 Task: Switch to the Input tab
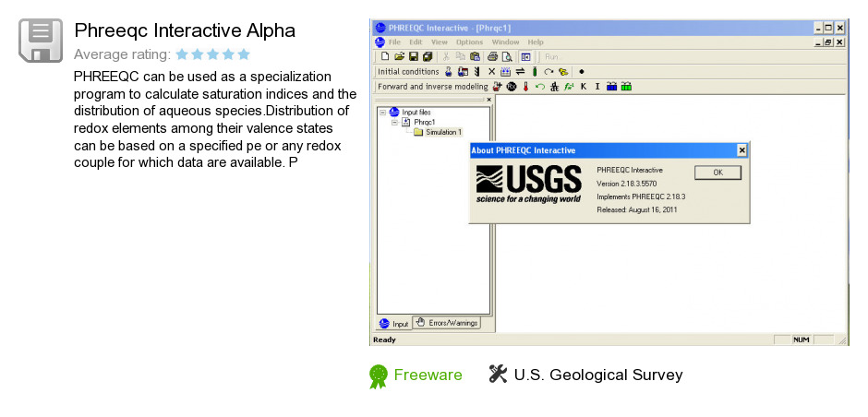(394, 324)
